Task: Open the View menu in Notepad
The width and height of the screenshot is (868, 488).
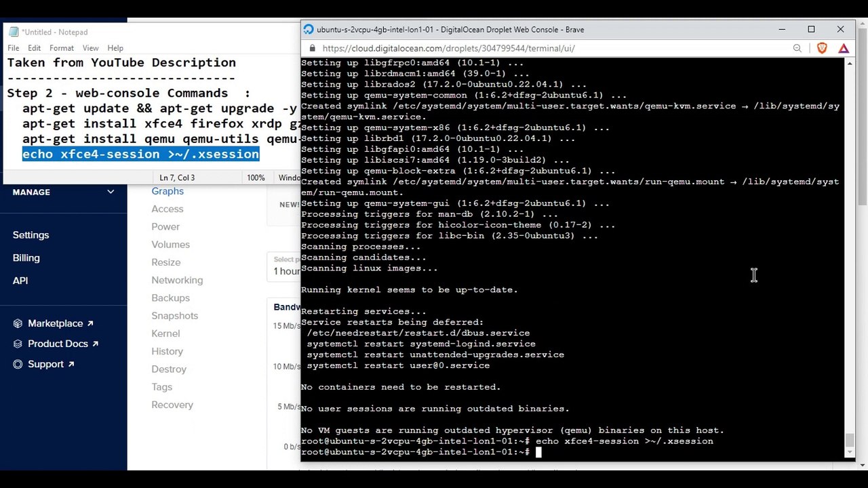Action: tap(90, 48)
